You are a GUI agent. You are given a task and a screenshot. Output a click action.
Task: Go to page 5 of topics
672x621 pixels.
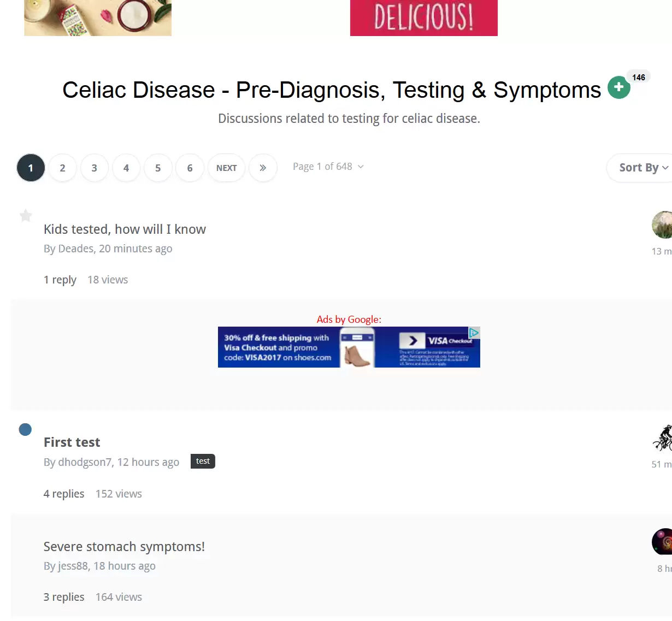pyautogui.click(x=158, y=168)
